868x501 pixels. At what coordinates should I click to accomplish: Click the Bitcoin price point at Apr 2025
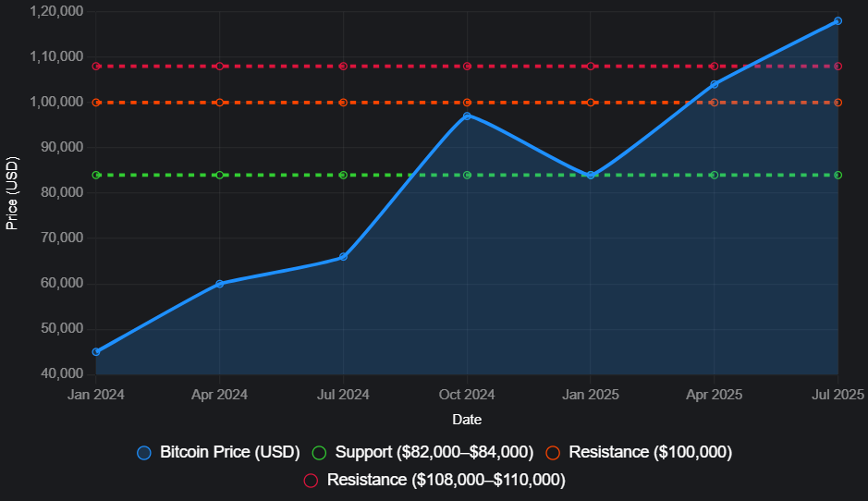coord(714,84)
